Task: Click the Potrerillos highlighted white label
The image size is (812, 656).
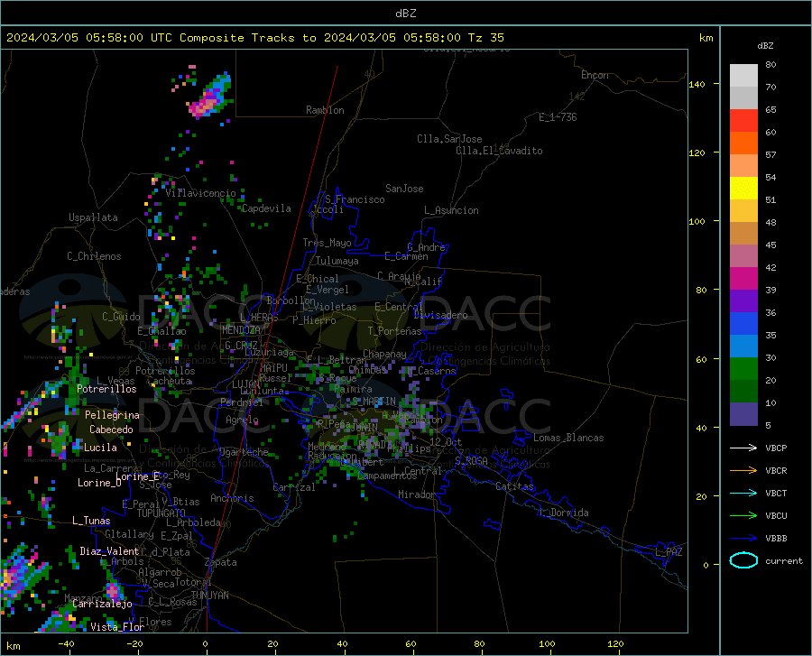Action: [x=106, y=389]
